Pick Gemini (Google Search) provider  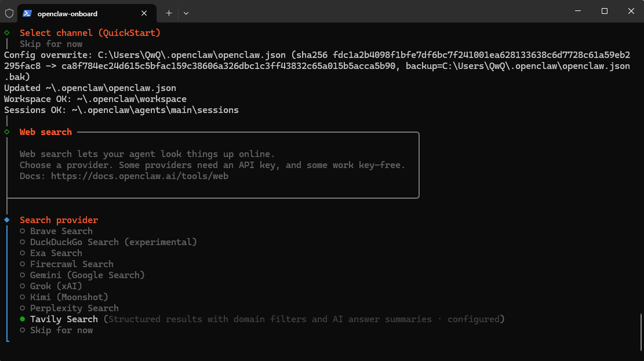point(87,275)
